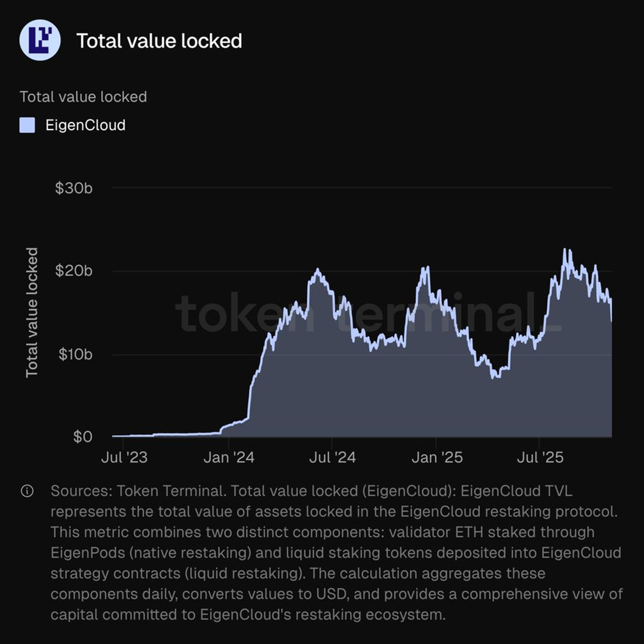Click the $0 y-axis label

tap(83, 437)
